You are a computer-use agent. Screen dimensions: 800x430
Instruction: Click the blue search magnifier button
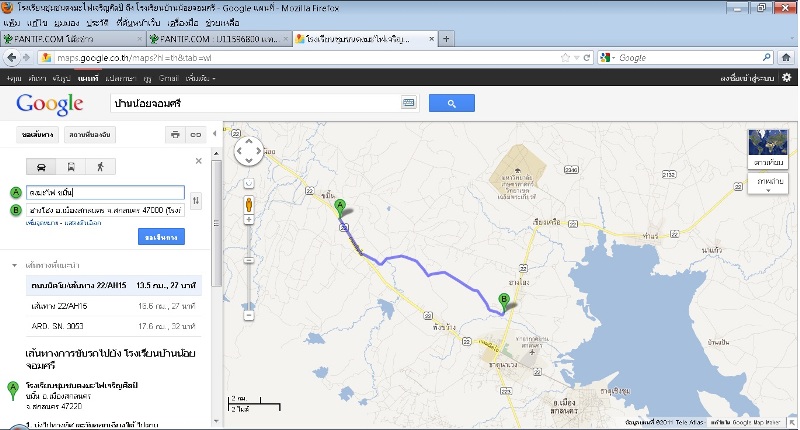click(x=452, y=103)
